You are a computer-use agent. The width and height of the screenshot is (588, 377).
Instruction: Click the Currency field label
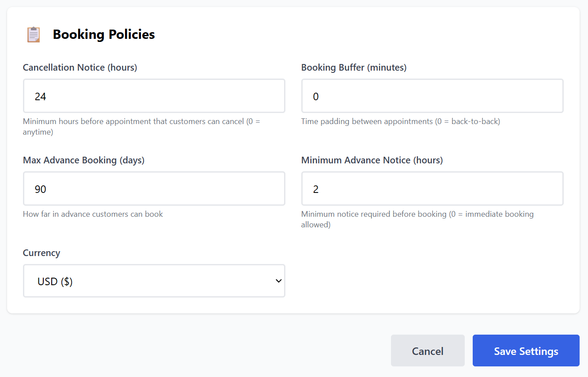click(x=42, y=253)
